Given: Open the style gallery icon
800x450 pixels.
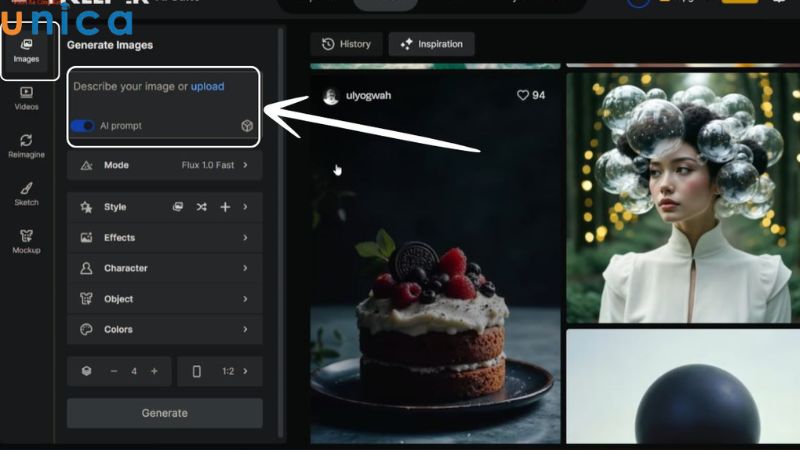Looking at the screenshot, I should [x=178, y=207].
